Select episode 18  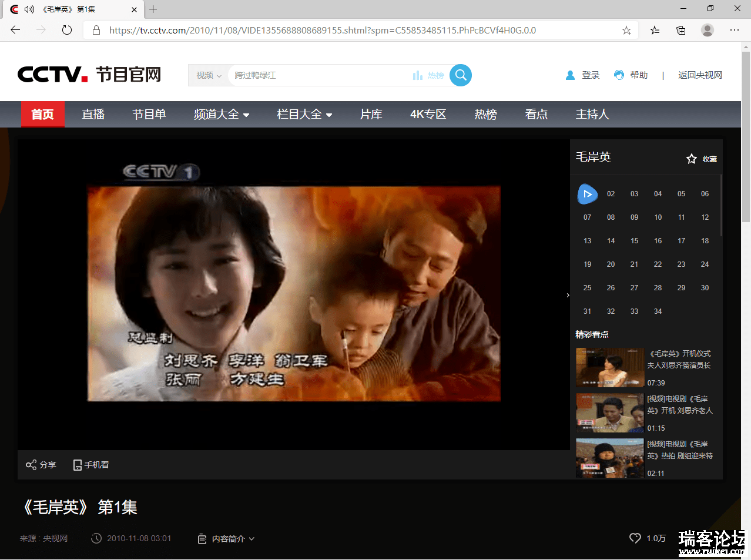pos(705,241)
